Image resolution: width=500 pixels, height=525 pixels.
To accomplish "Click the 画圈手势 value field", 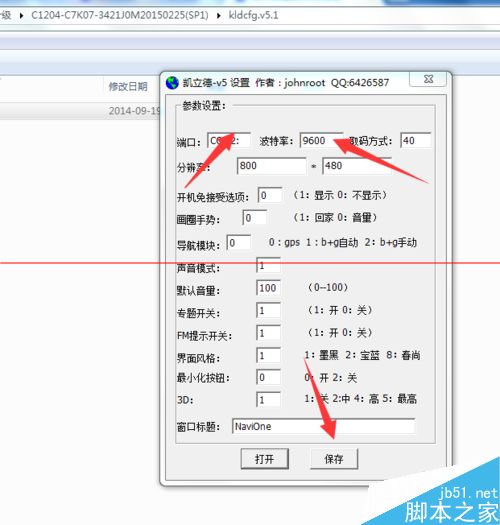I will [255, 218].
